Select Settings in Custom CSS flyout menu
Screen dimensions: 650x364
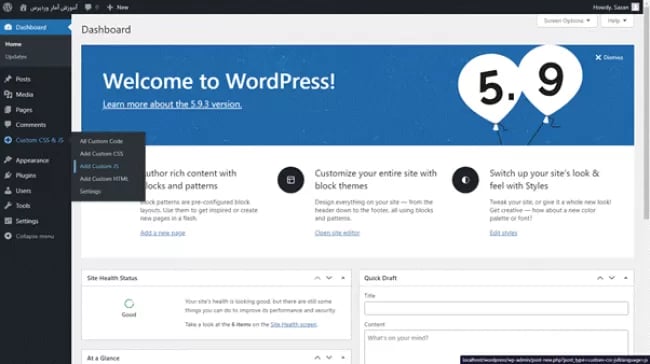point(90,192)
